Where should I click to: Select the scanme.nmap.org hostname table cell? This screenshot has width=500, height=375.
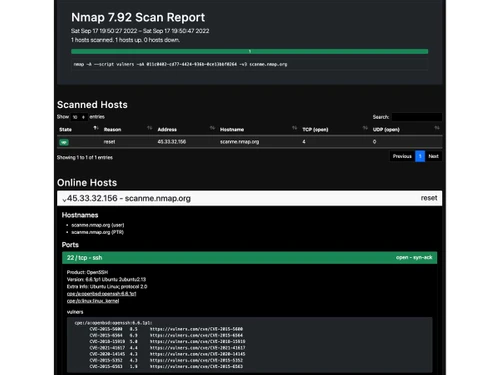(x=239, y=142)
